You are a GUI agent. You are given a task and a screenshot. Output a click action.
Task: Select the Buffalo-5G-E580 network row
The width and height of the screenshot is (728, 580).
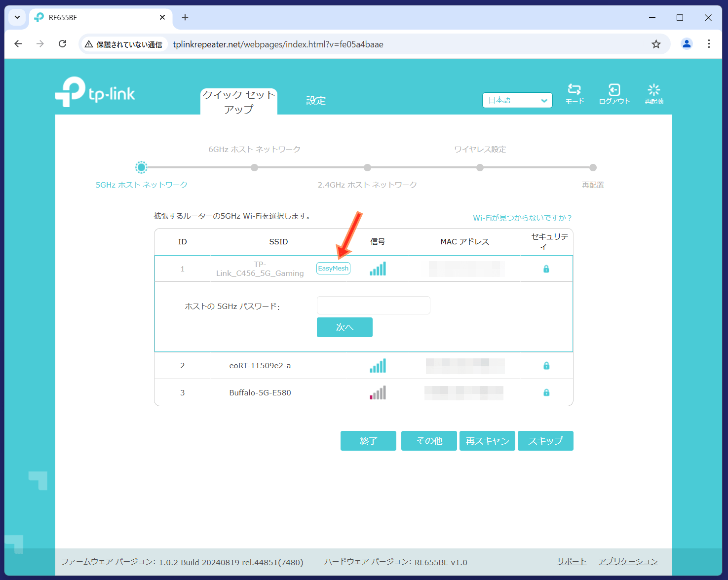pyautogui.click(x=364, y=392)
